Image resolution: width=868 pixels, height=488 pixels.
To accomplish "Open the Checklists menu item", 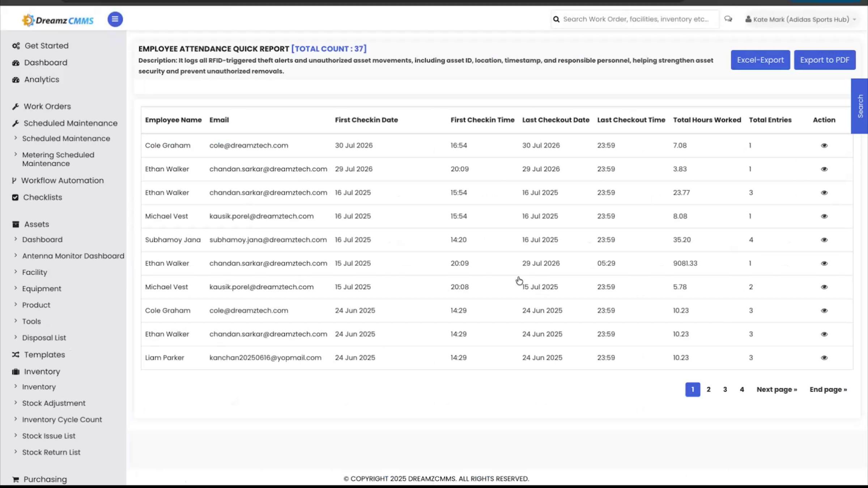I will (43, 197).
